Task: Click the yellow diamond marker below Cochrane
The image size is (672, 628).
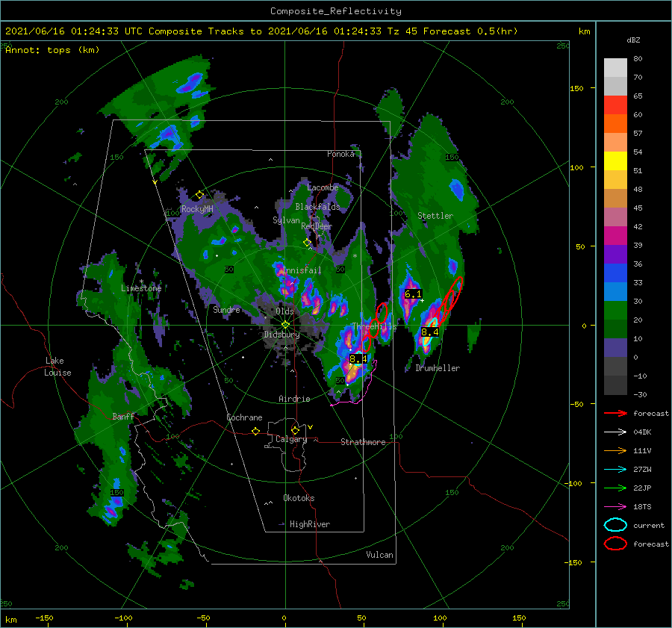Action: (256, 431)
